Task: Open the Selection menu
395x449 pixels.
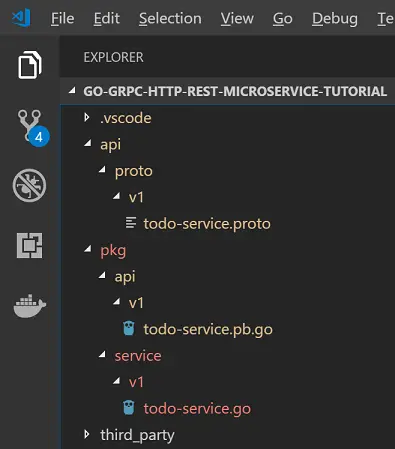Action: tap(170, 18)
